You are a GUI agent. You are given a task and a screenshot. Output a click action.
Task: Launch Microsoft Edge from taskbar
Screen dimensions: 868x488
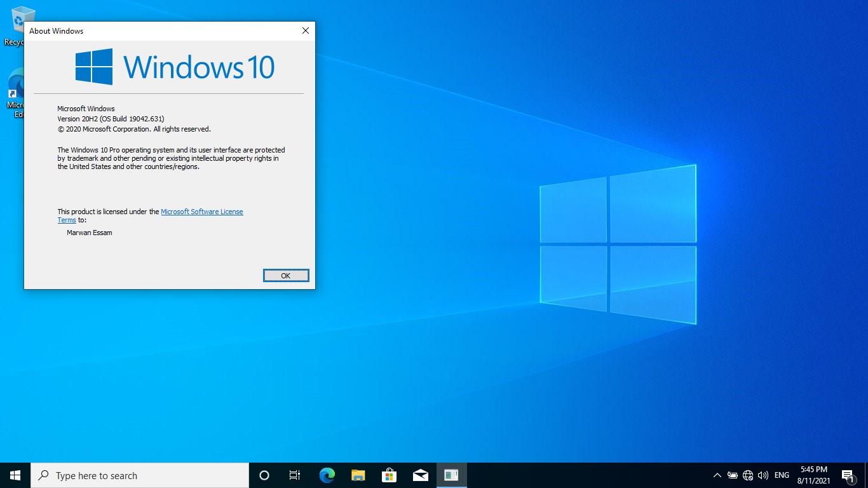pos(327,475)
